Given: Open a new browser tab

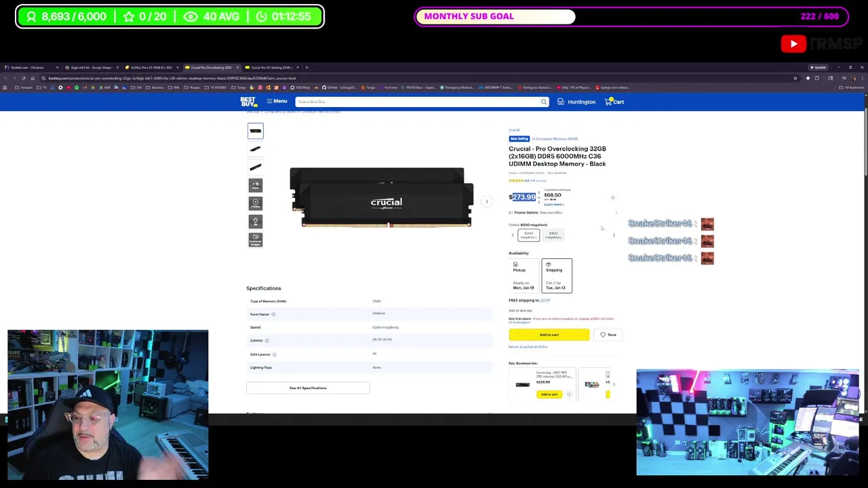Looking at the screenshot, I should click(x=307, y=67).
